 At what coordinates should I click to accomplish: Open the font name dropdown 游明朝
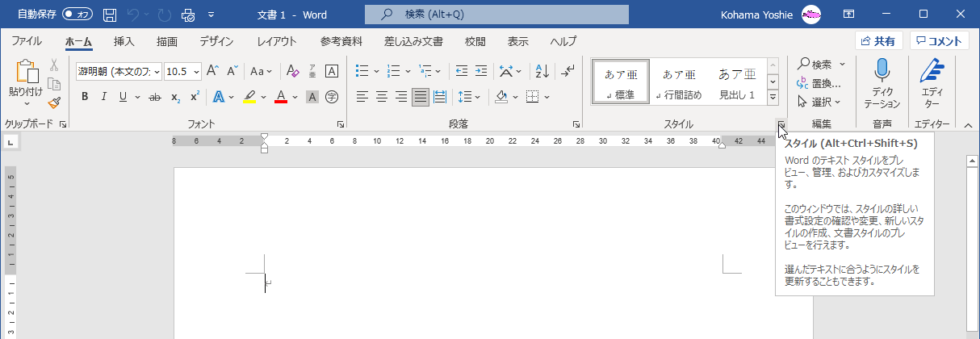pyautogui.click(x=156, y=71)
